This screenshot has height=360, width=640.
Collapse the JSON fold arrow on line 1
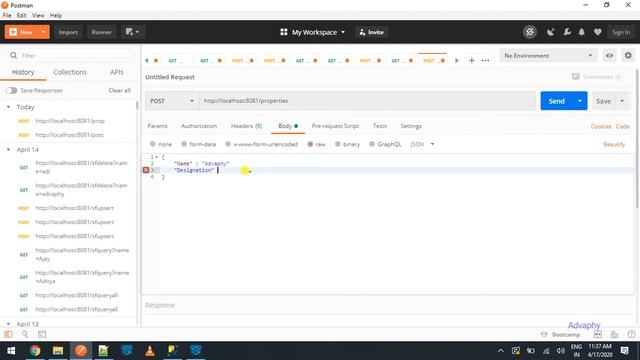click(x=157, y=157)
